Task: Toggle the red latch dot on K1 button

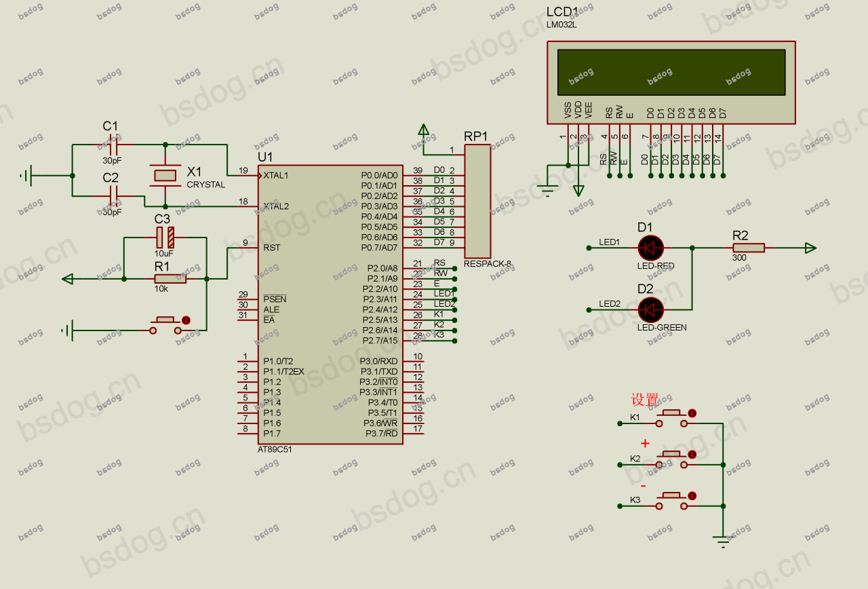Action: click(692, 413)
